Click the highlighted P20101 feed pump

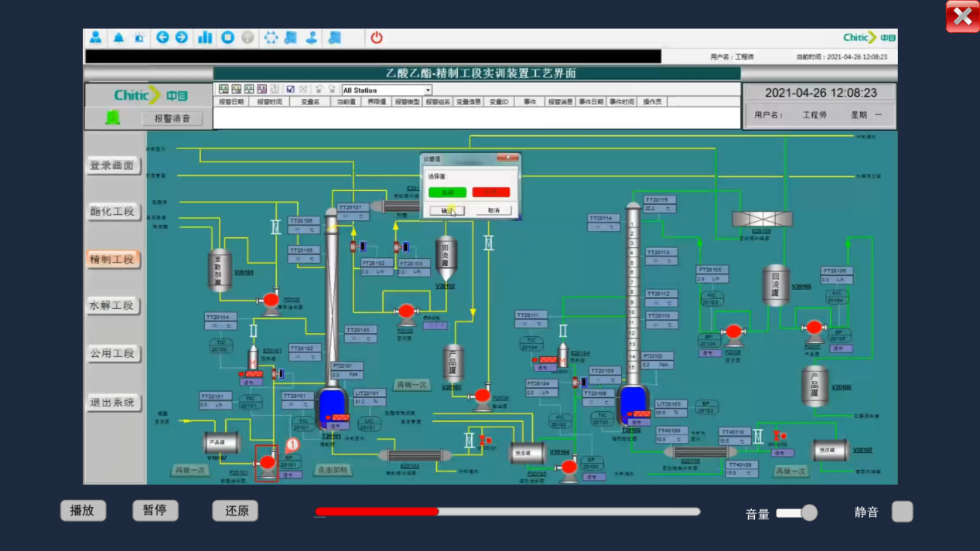coord(267,462)
